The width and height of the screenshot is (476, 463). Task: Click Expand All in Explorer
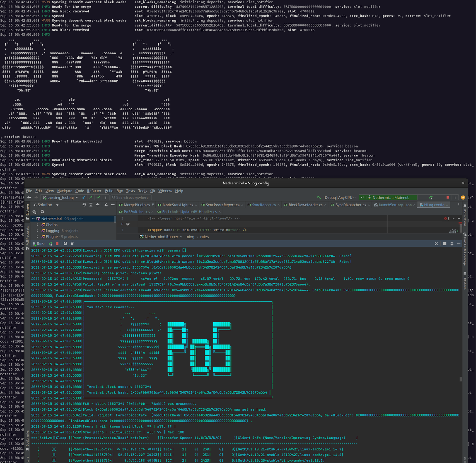coord(91,205)
